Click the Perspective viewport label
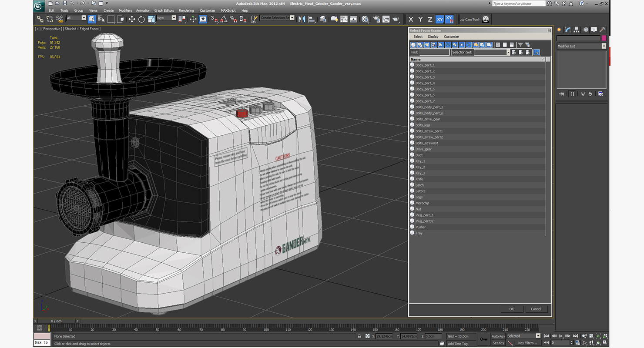 coord(53,29)
